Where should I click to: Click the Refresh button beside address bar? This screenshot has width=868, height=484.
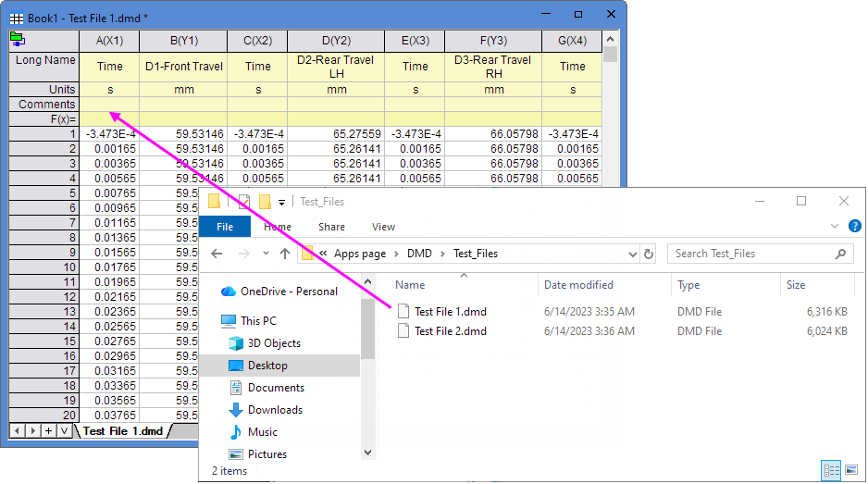coord(649,254)
